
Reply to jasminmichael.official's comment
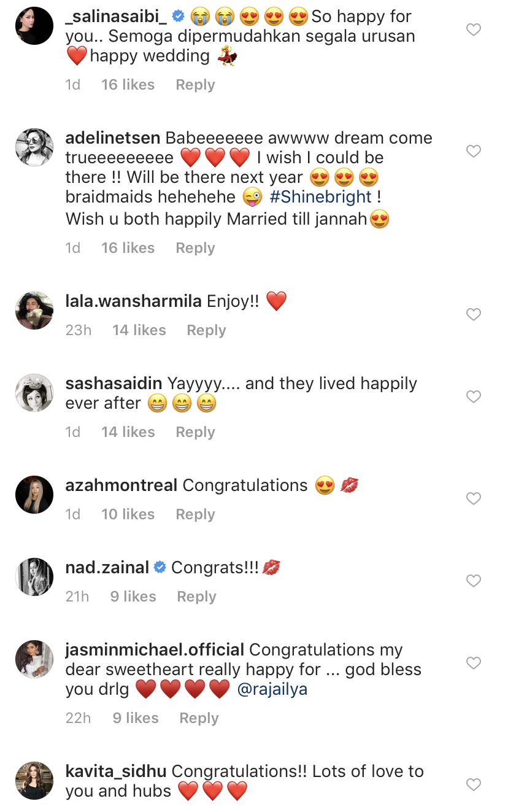click(x=199, y=718)
